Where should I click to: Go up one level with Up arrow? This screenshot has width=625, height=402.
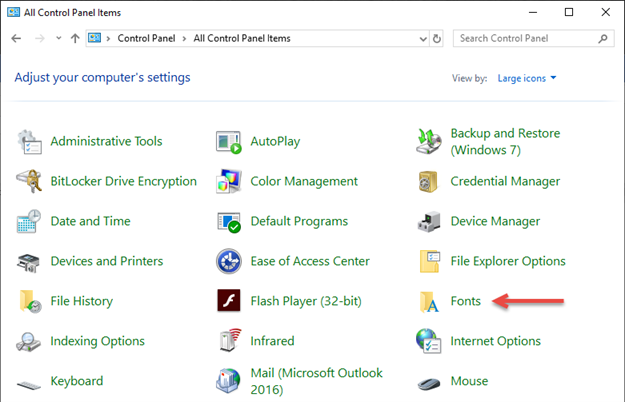[x=75, y=38]
